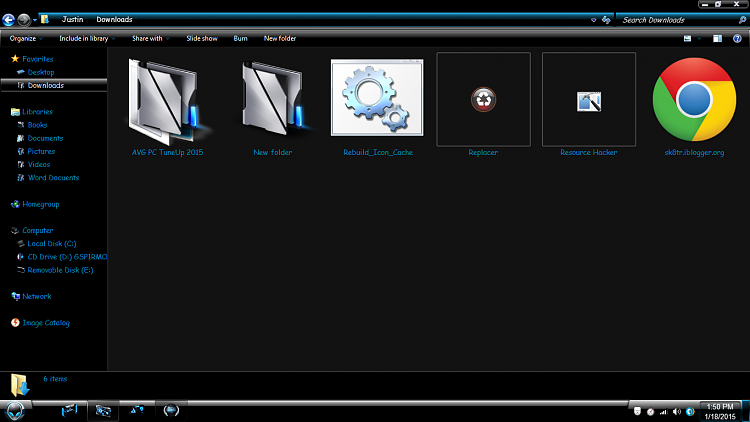Open the round globe taskbar icon
This screenshot has width=750, height=422.
click(171, 410)
